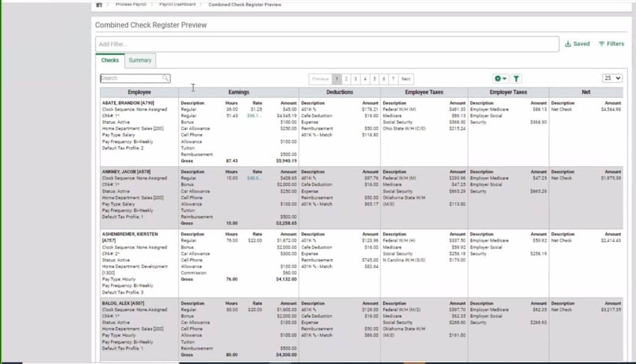Click the Saved link at the top right
This screenshot has width=636, height=364.
coord(580,44)
